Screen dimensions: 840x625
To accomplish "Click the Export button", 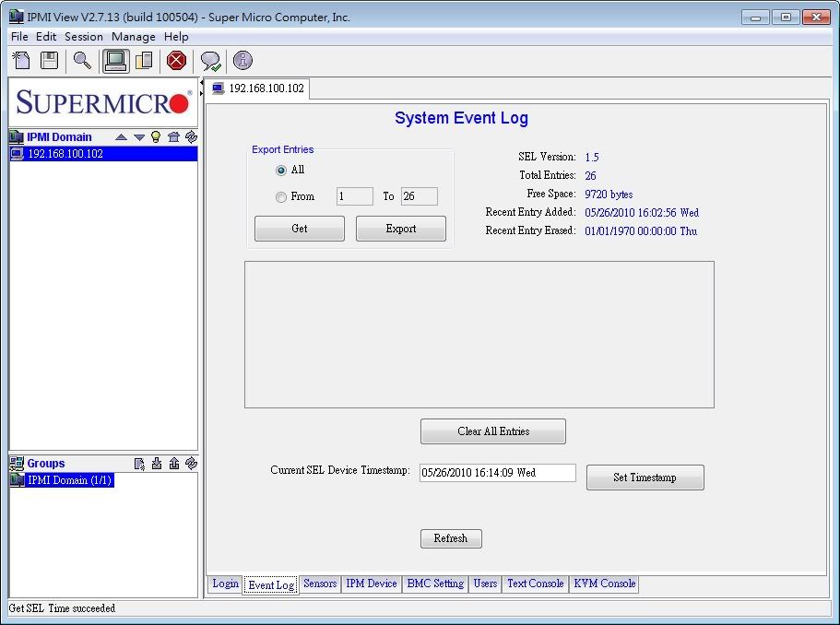I will (401, 229).
